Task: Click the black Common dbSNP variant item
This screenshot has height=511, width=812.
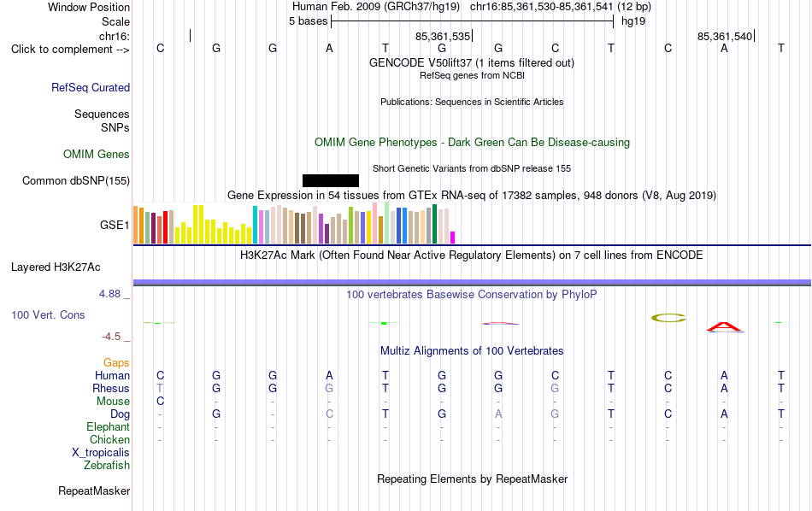Action: (331, 180)
